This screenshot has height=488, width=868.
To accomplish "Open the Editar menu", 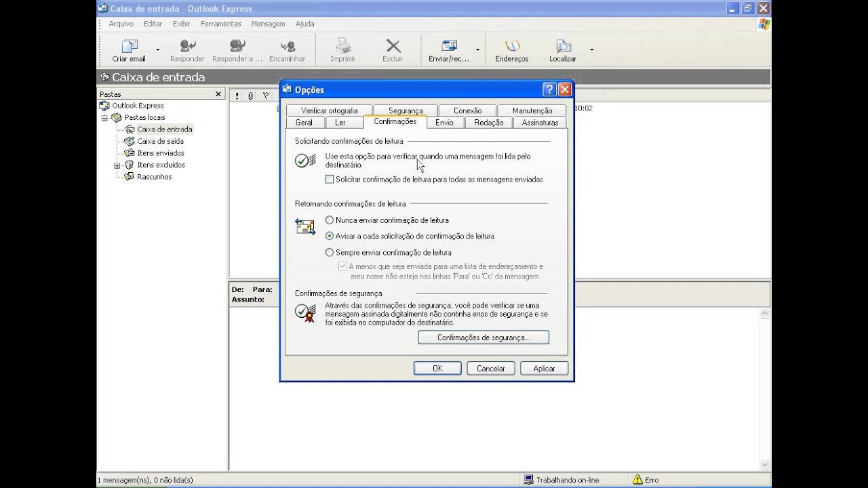I will pos(153,24).
